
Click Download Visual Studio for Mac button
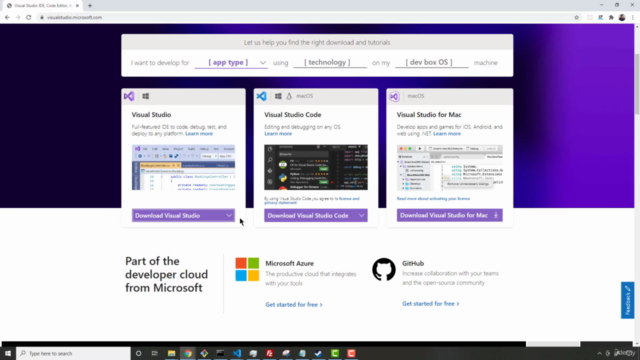click(x=449, y=215)
